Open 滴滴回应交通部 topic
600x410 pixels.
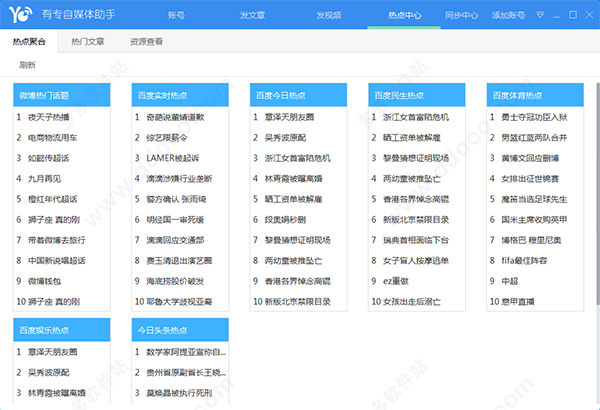(x=175, y=240)
